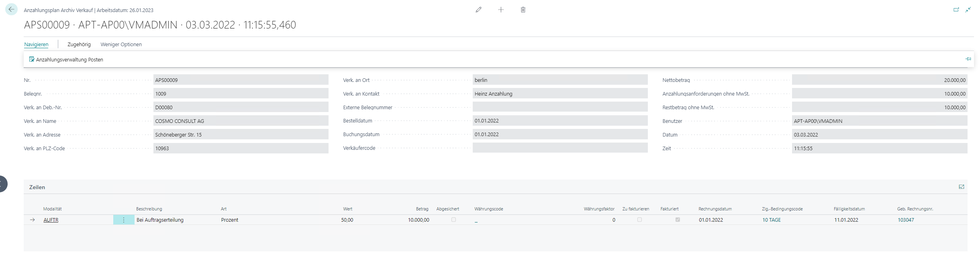The height and width of the screenshot is (253, 980).
Task: Click the Verk. an Name field
Action: pos(241,121)
